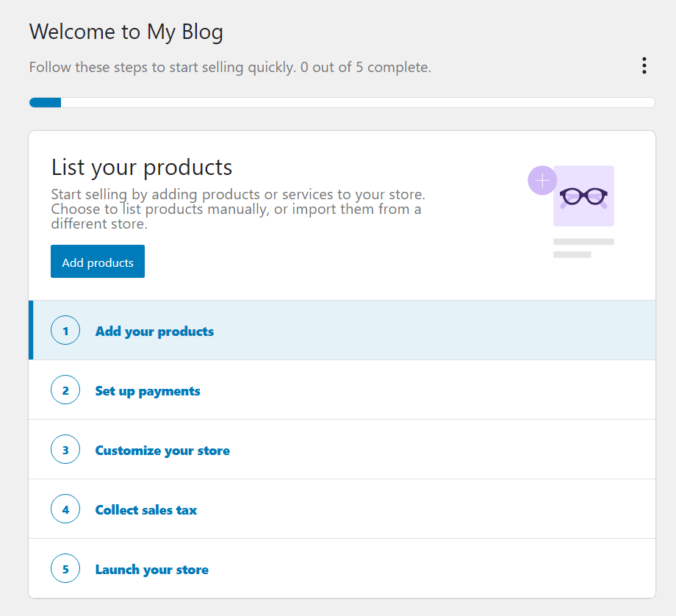Click the setup progress bar

pos(342,103)
